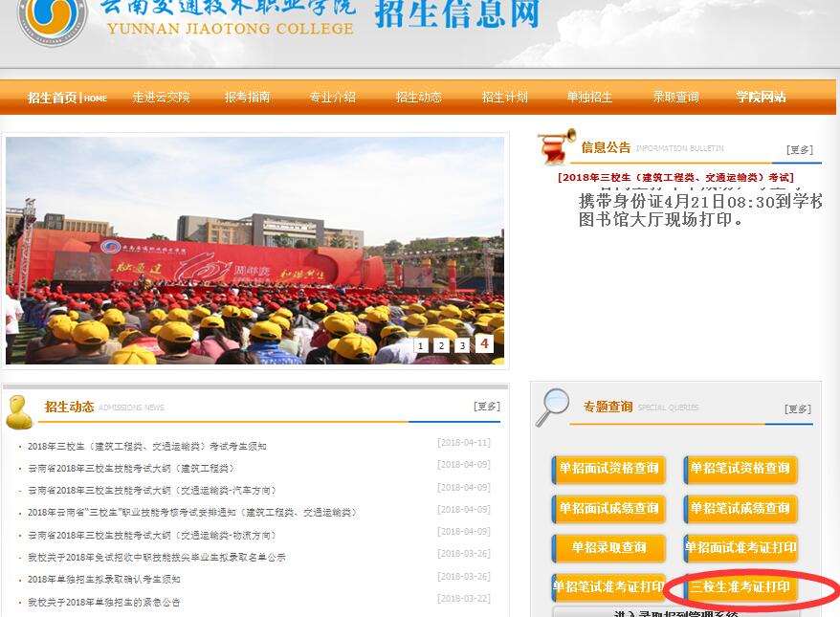Screen dimensions: 840x617
Task: Click the 三校生准考证打印 button
Action: 742,586
